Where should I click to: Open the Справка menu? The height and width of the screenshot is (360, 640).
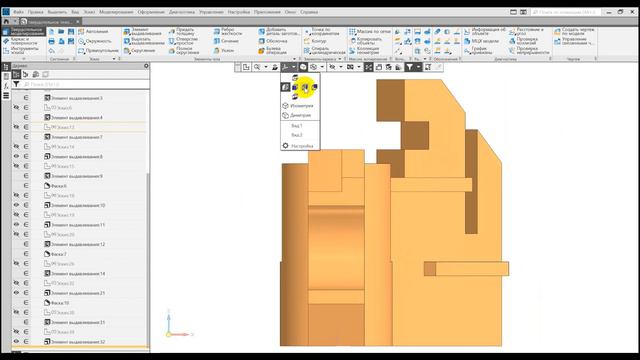point(309,12)
